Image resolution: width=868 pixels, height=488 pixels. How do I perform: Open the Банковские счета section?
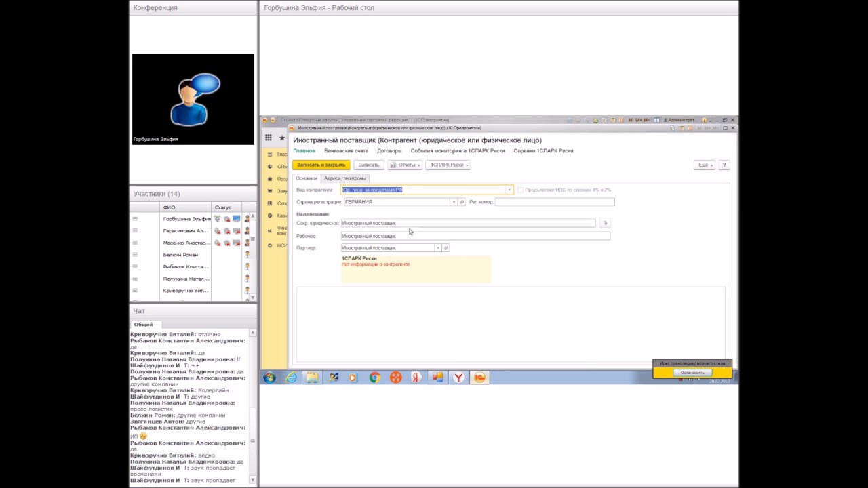point(346,150)
